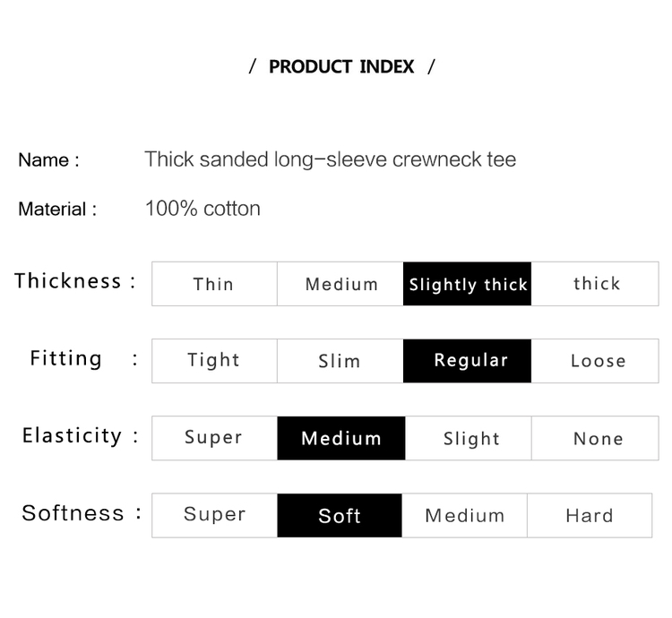Select Medium in the Softness row

pos(464,516)
